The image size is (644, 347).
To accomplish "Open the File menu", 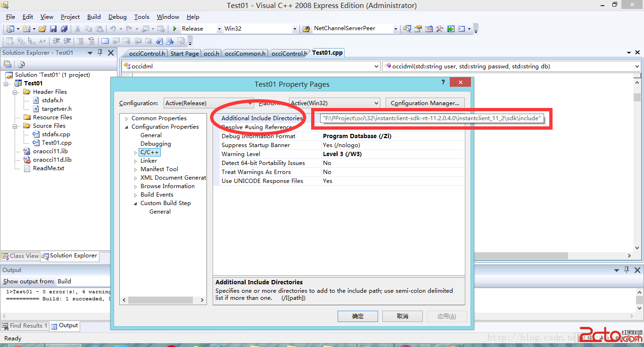I will tap(10, 17).
